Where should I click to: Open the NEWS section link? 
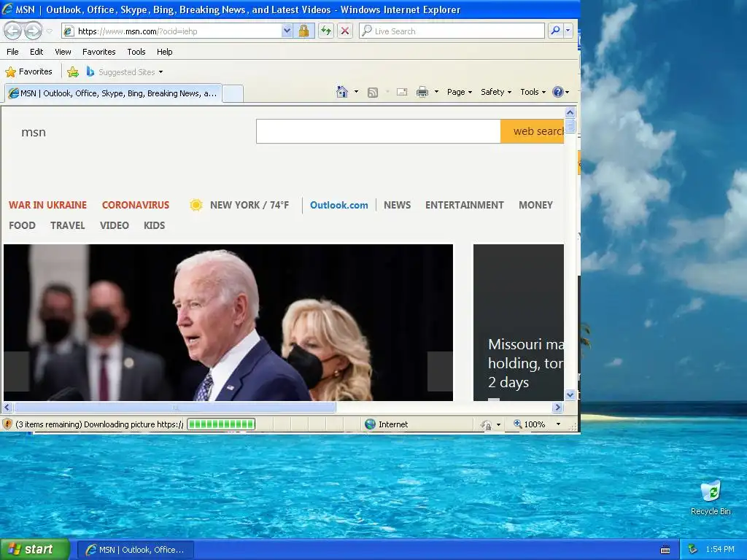397,205
